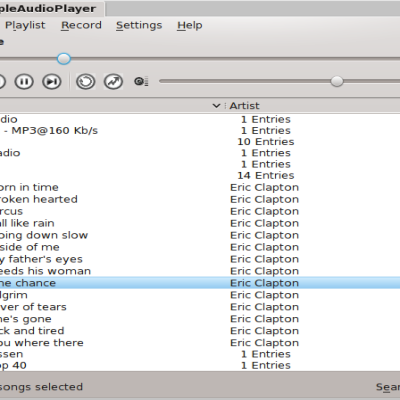
Task: Select the song 'lgrim'
Action: tap(200, 295)
